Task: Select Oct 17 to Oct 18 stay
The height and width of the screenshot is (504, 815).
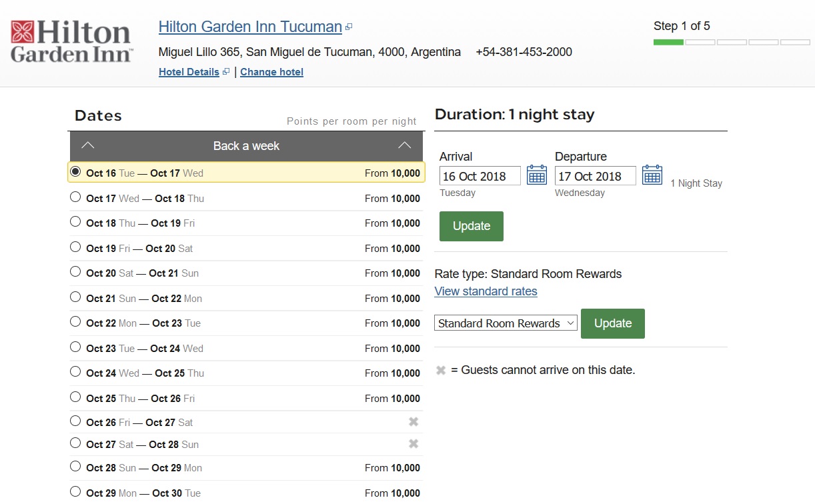Action: tap(75, 197)
